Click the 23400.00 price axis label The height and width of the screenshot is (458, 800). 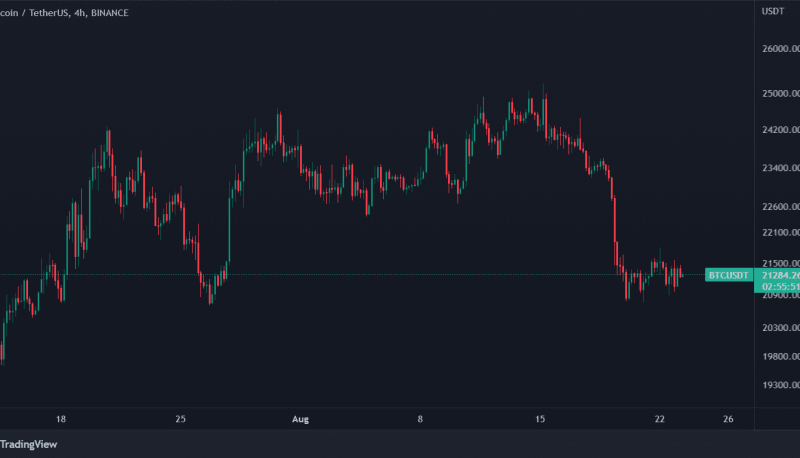[x=781, y=168]
